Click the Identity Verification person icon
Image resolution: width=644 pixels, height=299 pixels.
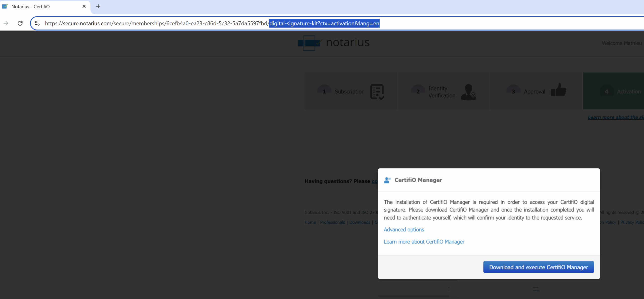click(468, 92)
